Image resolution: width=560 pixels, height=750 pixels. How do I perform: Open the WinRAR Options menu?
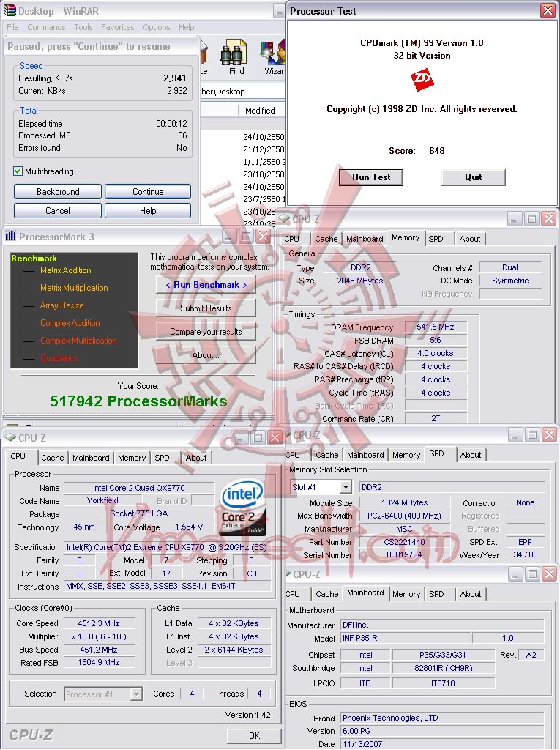[157, 27]
